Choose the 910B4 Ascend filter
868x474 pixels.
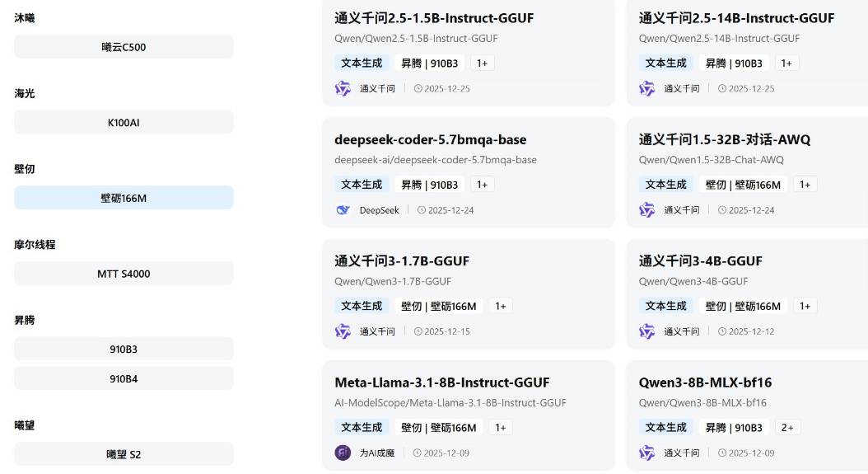click(x=124, y=378)
